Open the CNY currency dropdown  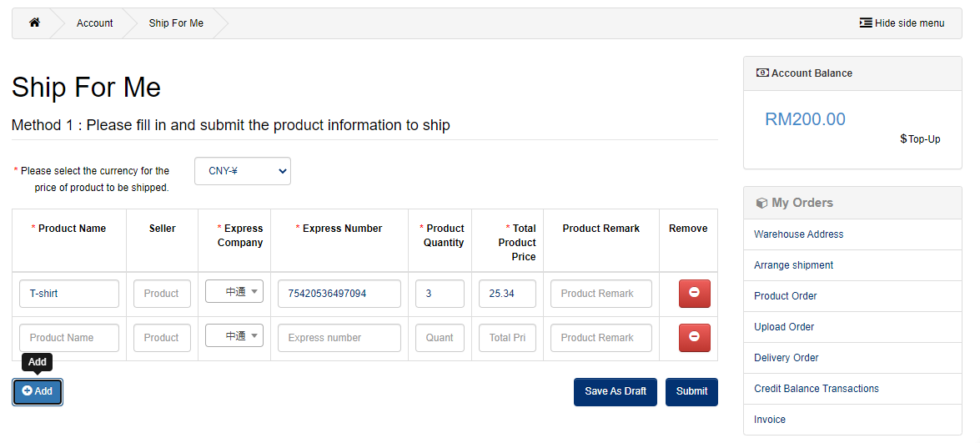pos(242,171)
